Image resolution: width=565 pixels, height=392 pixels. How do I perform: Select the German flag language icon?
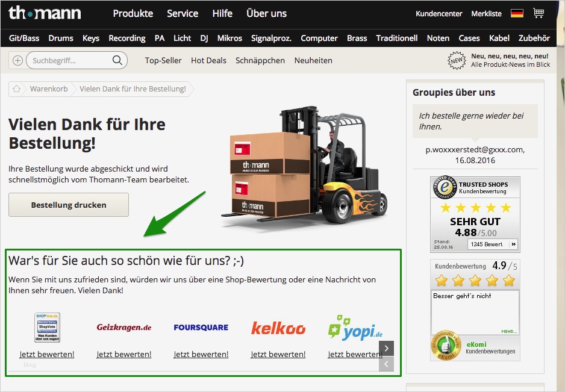[x=517, y=13]
